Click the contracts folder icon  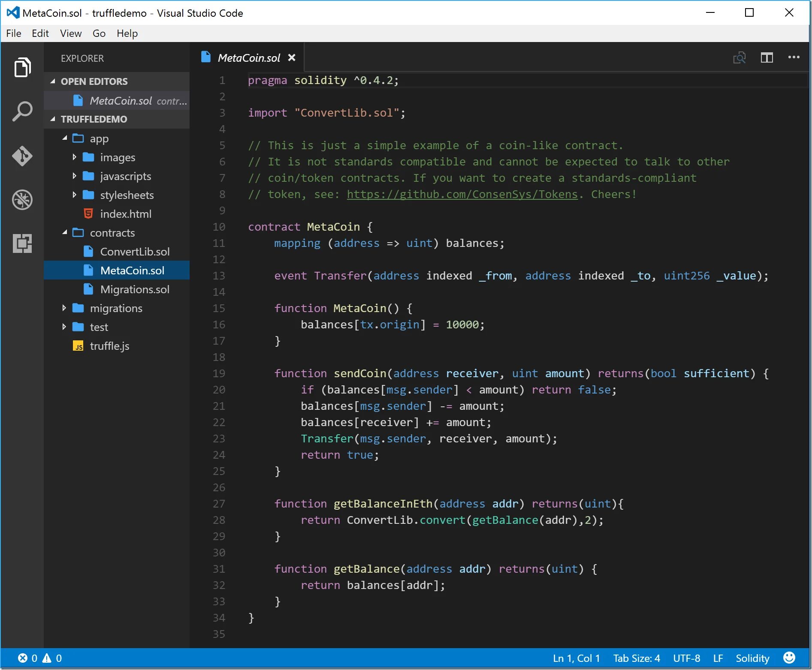tap(78, 232)
